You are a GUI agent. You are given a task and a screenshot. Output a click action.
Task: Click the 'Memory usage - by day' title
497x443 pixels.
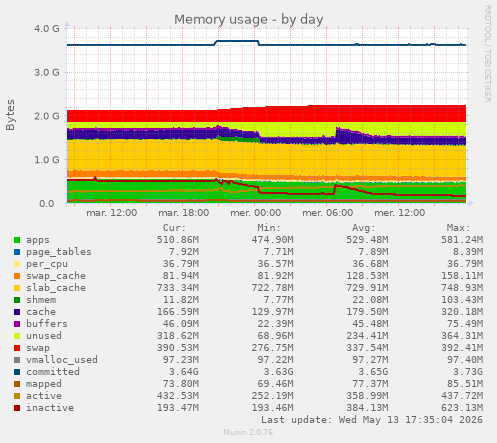pos(249,20)
